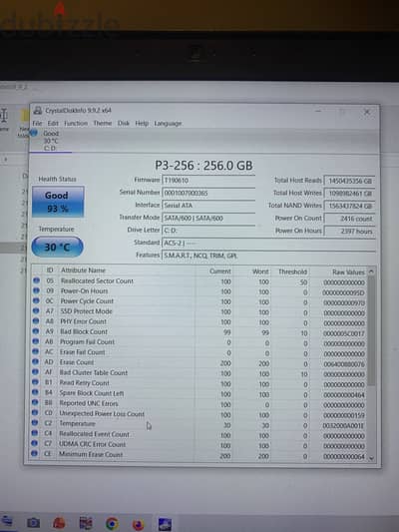Screen dimensions: 399x532
Task: Open the camera app from the taskbar
Action: click(33, 523)
